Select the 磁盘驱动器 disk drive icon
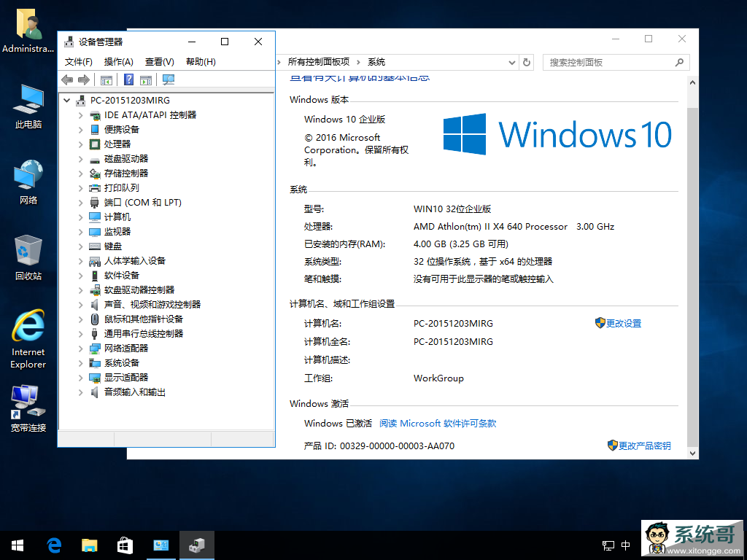The image size is (747, 560). [95, 159]
